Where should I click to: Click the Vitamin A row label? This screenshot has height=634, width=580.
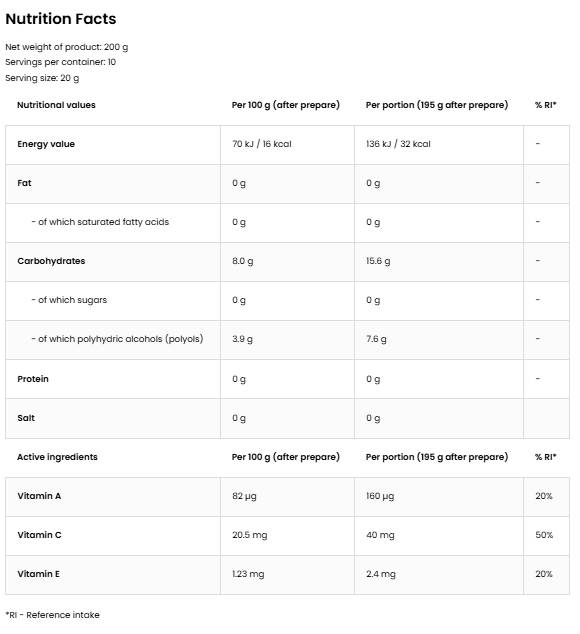(39, 496)
